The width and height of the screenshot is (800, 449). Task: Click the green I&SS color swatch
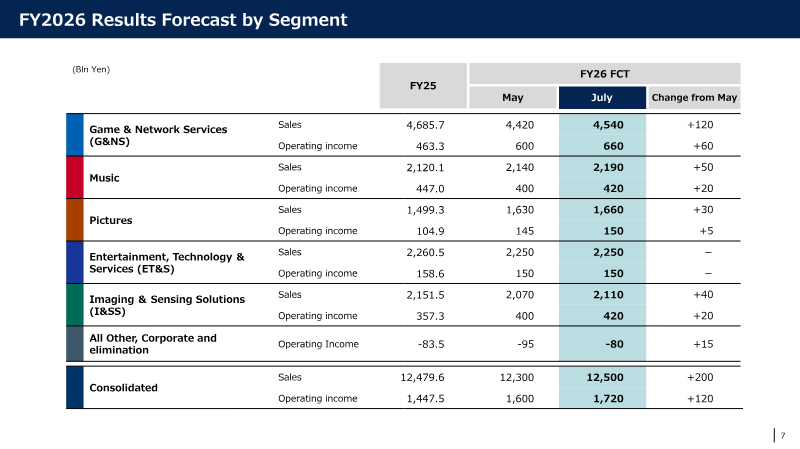[74, 305]
